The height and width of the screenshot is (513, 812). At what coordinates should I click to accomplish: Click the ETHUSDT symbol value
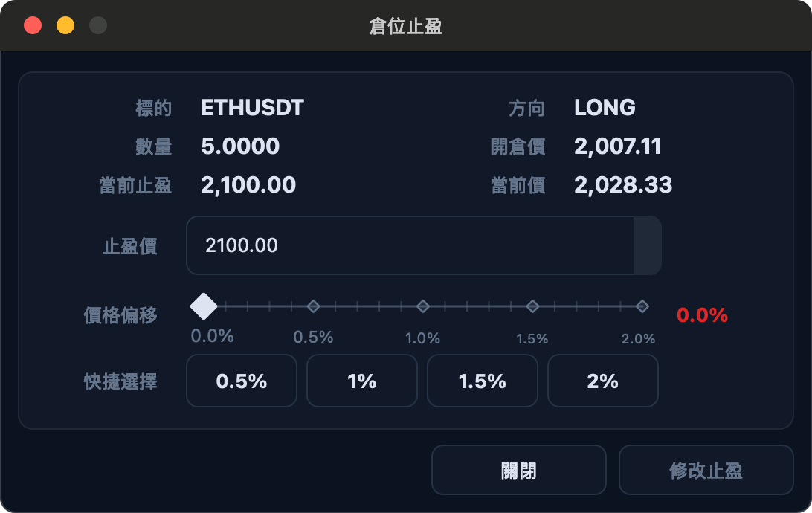252,108
